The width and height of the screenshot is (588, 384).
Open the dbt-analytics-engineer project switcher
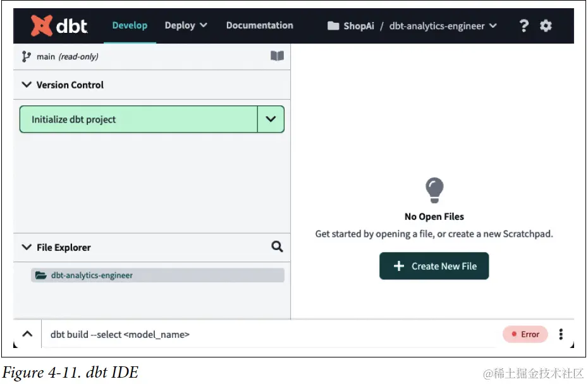(443, 26)
